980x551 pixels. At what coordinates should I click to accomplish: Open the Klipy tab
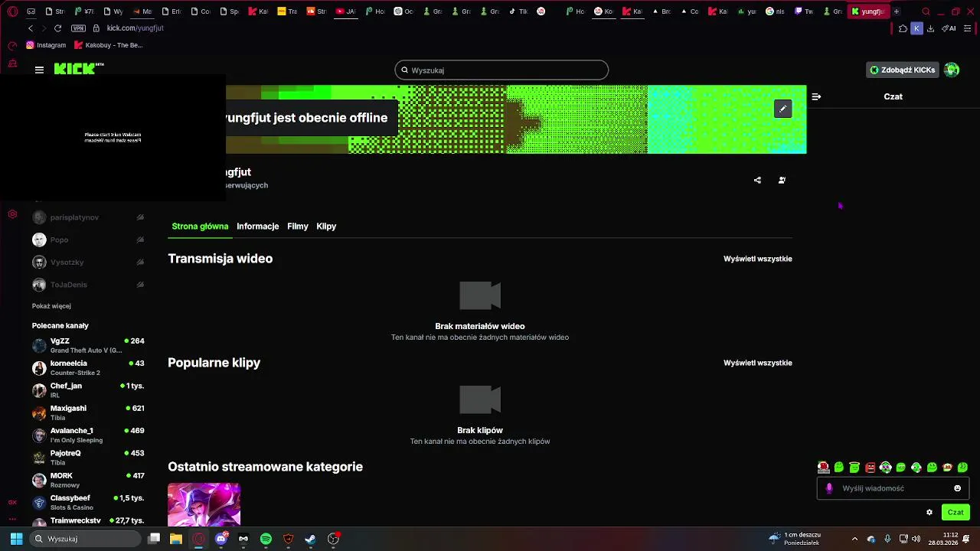point(326,227)
